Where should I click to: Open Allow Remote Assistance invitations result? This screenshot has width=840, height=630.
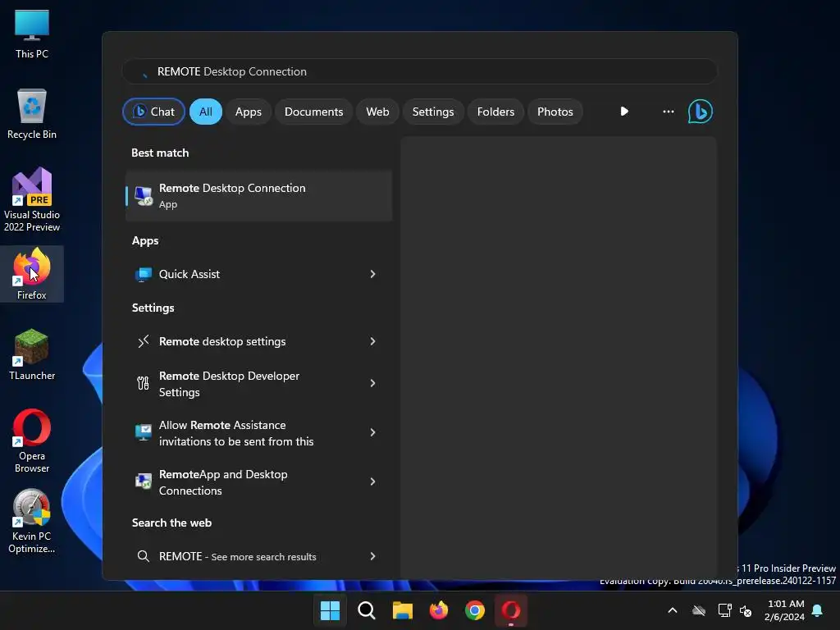point(258,433)
